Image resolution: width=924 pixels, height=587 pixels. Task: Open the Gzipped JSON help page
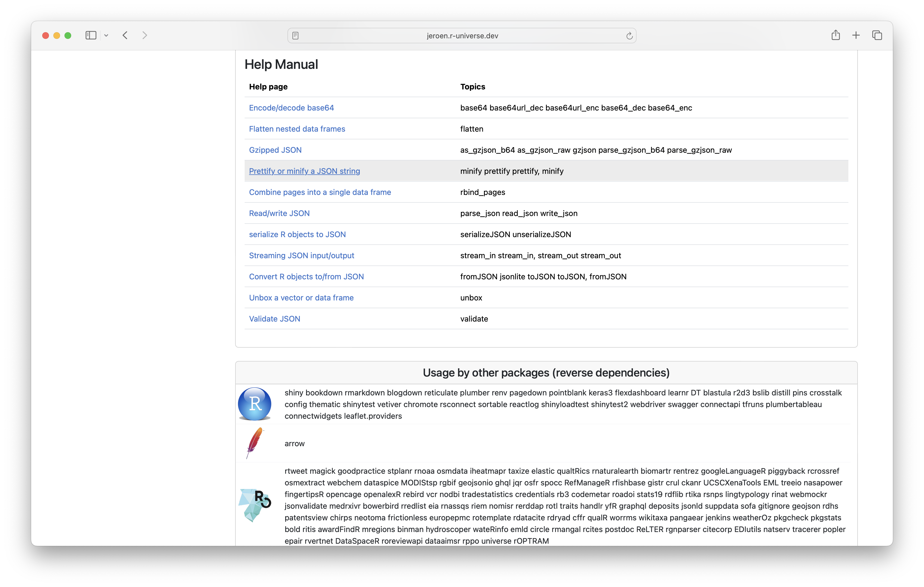point(275,150)
